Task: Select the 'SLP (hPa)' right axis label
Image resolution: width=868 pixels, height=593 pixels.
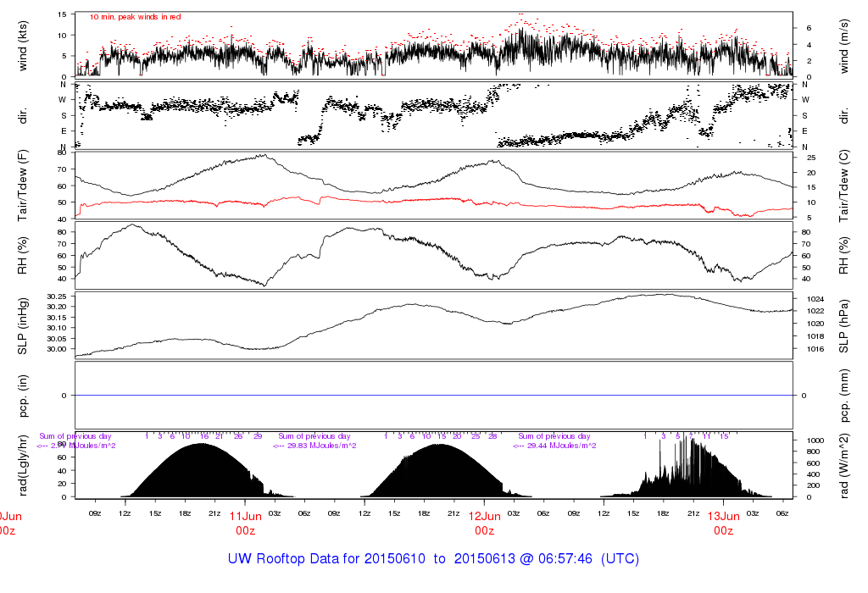Action: (843, 324)
